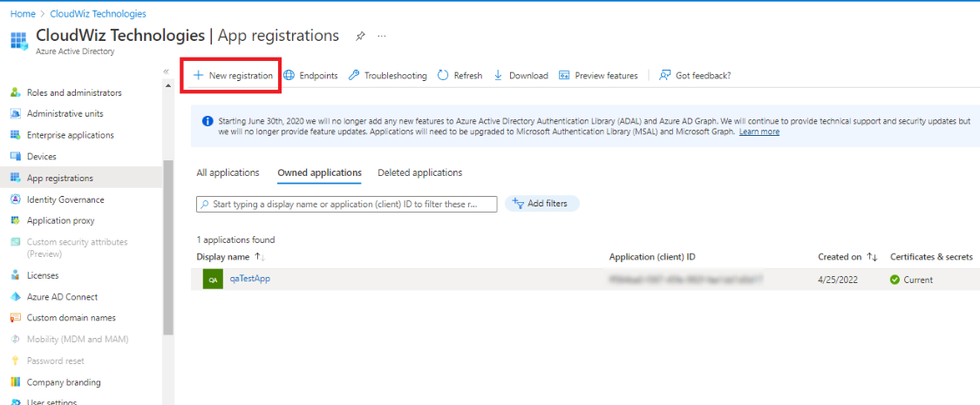Screen dimensions: 980x405
Task: Open Troubleshooting in the toolbar
Action: [x=387, y=75]
